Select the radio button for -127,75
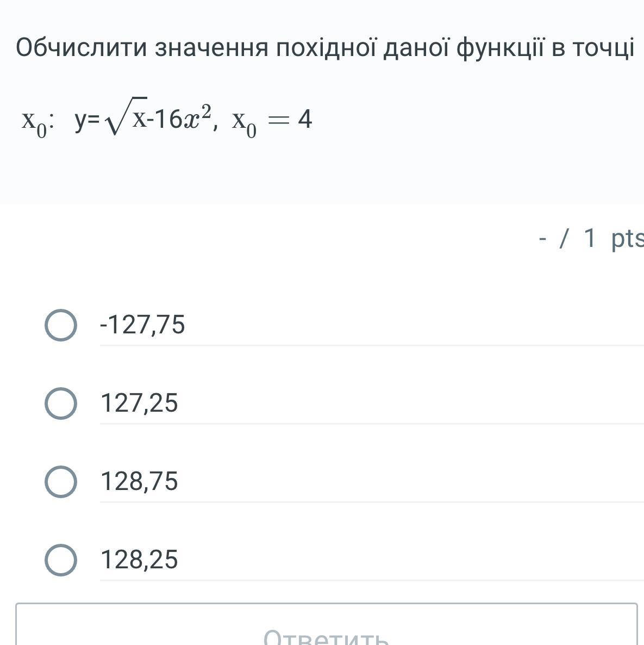 60,325
